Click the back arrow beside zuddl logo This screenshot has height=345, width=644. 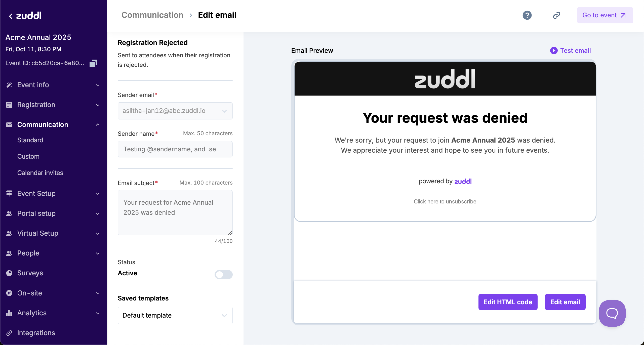pyautogui.click(x=11, y=16)
